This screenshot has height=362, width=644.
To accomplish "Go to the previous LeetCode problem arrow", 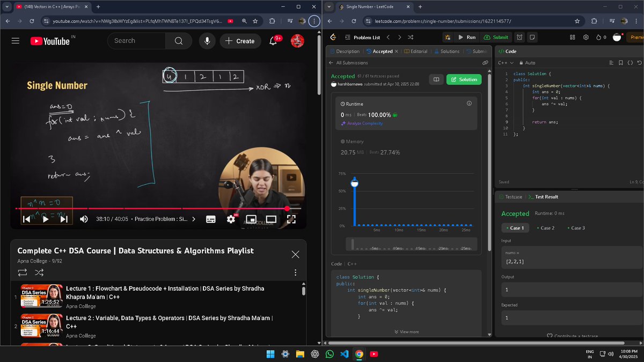I will point(388,38).
